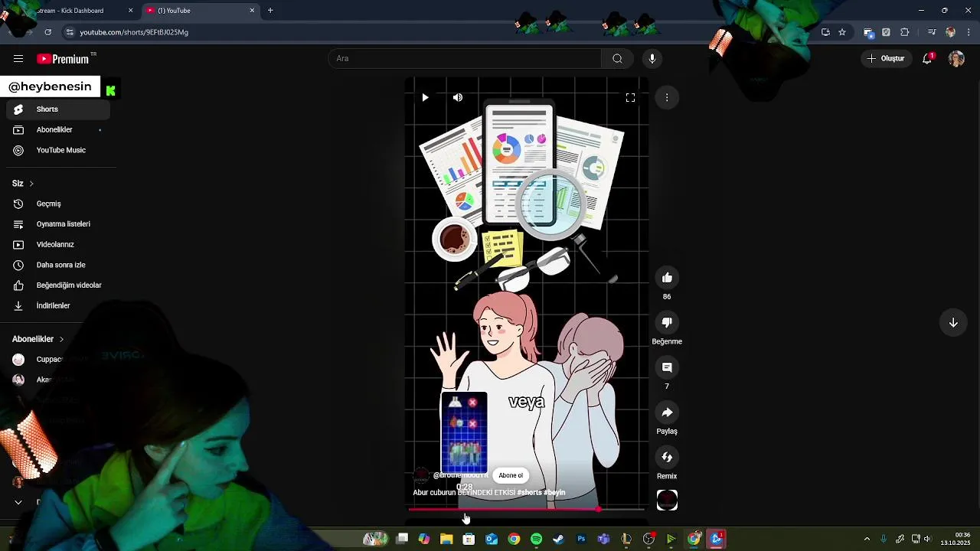This screenshot has height=551, width=980.
Task: Open Daha sonra izle list
Action: click(58, 265)
